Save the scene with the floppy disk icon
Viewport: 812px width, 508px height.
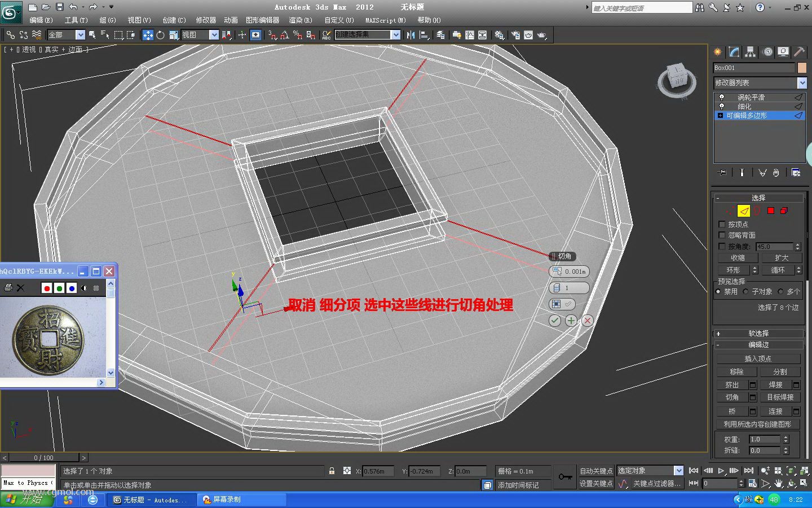(x=59, y=7)
